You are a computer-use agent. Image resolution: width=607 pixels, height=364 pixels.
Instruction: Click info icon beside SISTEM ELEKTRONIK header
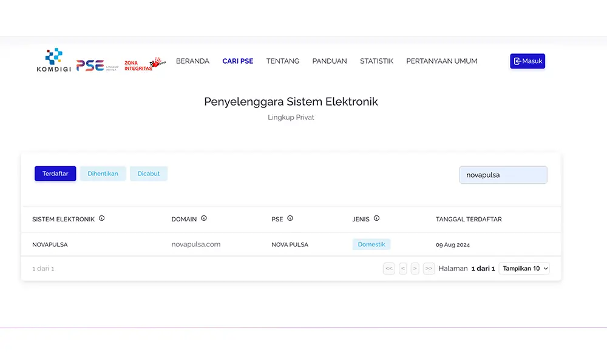(102, 218)
